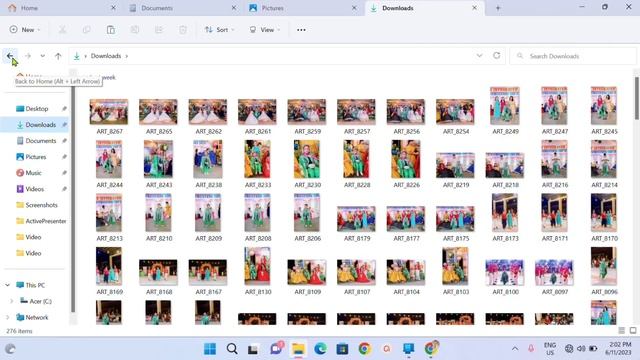Image resolution: width=640 pixels, height=360 pixels.
Task: Click Downloads in the address breadcrumb
Action: [x=106, y=56]
